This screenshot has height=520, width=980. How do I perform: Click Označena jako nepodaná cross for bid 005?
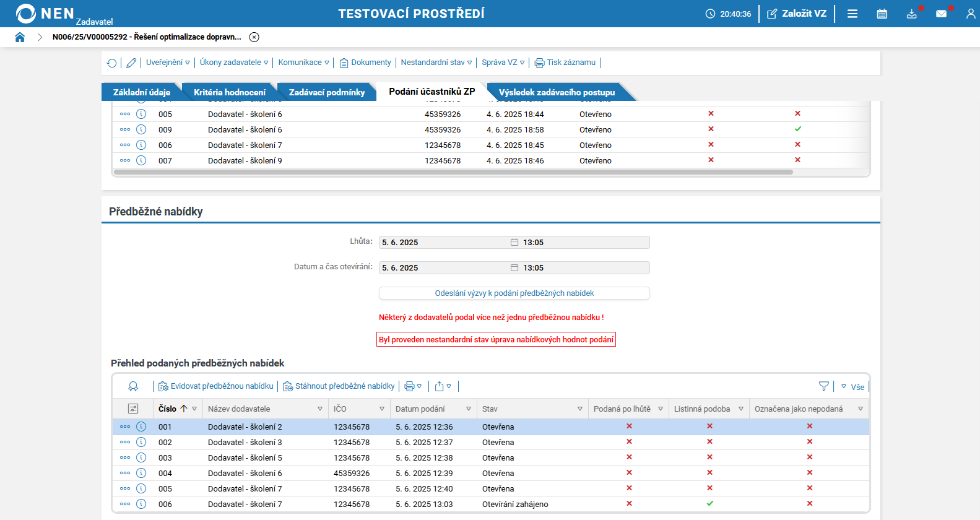(809, 488)
